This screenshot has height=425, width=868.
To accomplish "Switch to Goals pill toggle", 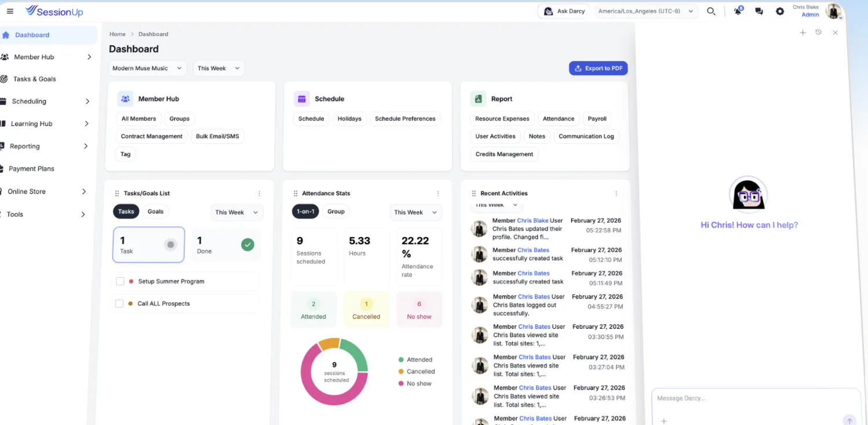I will click(155, 212).
